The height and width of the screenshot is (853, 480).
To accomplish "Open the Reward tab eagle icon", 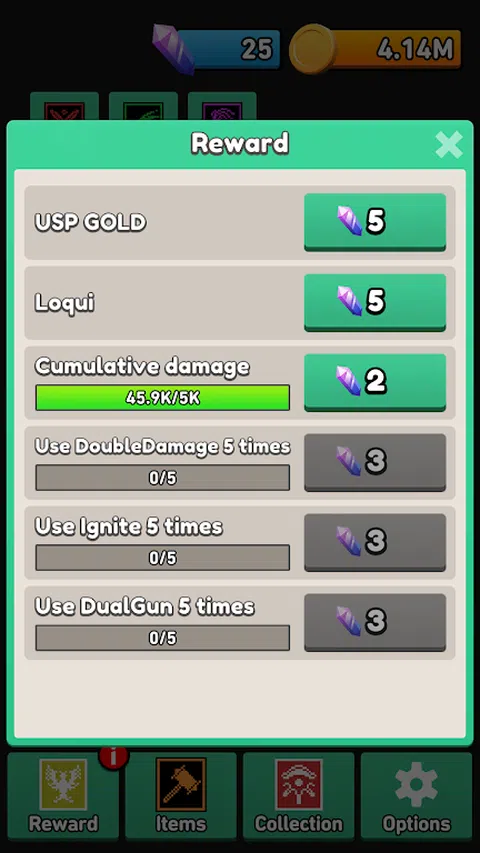I will click(x=63, y=784).
